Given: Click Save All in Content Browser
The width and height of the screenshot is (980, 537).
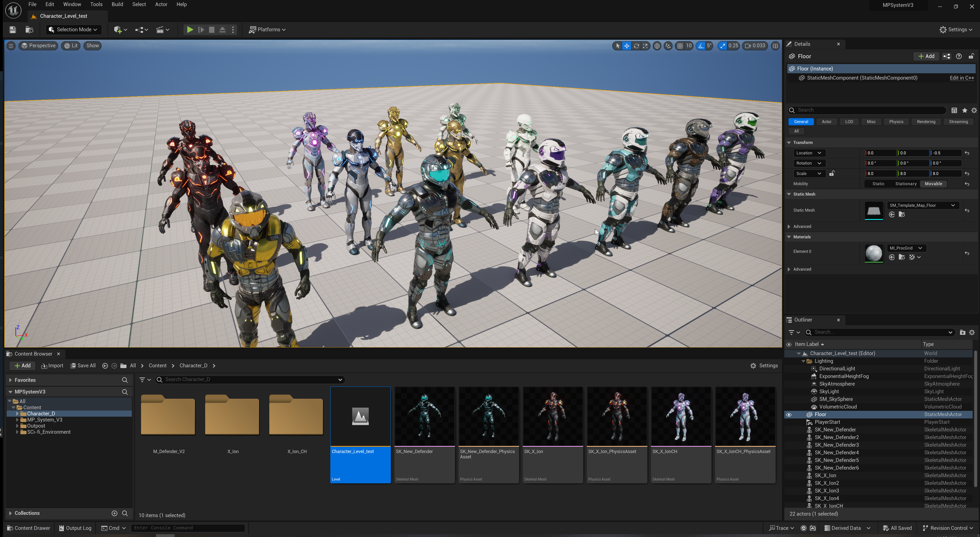Looking at the screenshot, I should (83, 366).
